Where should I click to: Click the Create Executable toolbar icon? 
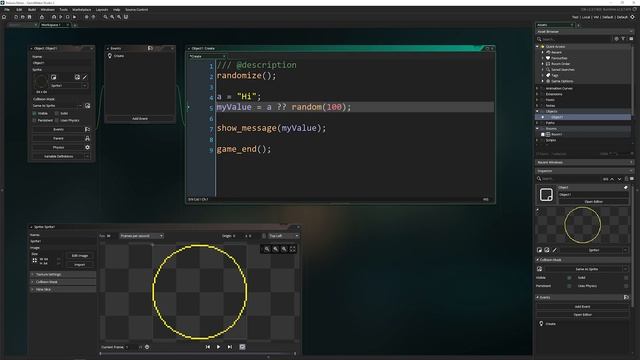click(x=42, y=17)
